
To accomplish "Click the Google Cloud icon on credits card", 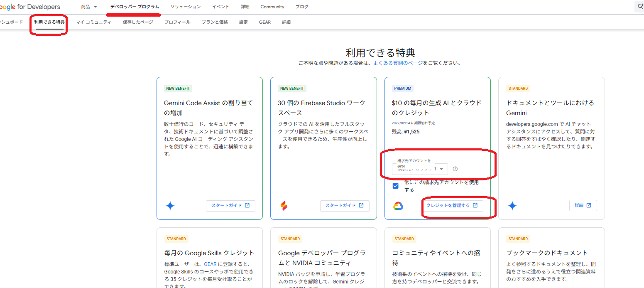I will (398, 205).
